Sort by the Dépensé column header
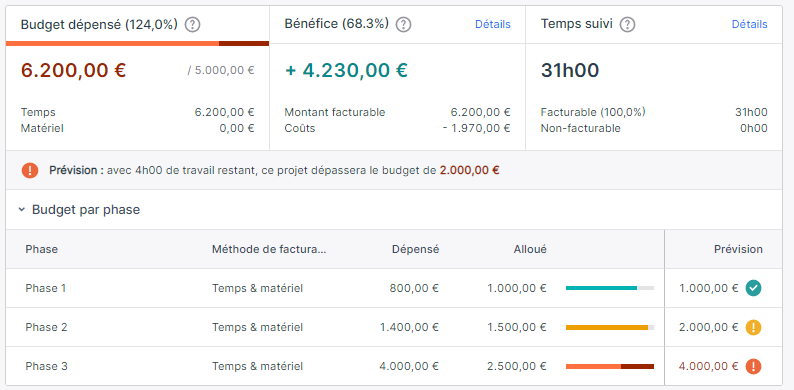The height and width of the screenshot is (390, 794). (x=415, y=249)
